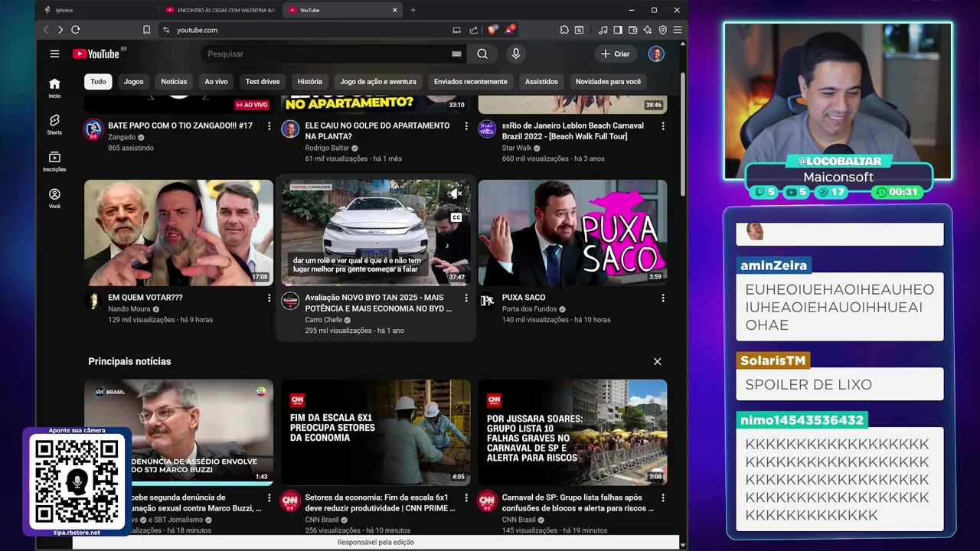Open the Carro Chefe channel link
The width and height of the screenshot is (980, 551).
point(324,320)
